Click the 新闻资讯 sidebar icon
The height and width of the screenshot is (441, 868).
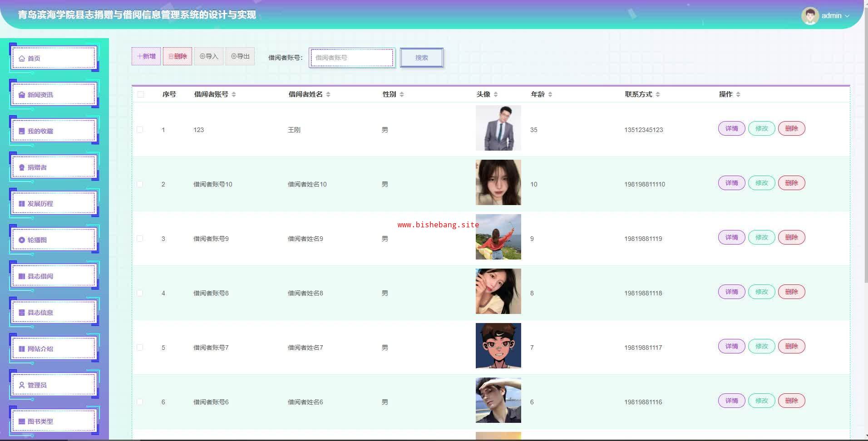pos(21,95)
